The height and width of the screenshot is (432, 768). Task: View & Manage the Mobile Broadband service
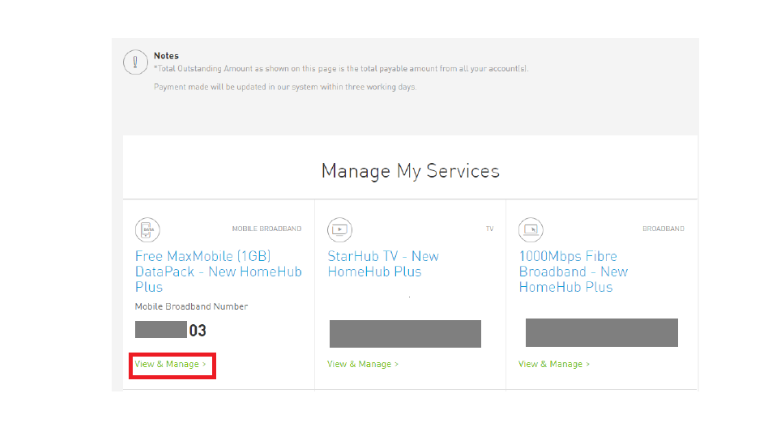tap(170, 364)
